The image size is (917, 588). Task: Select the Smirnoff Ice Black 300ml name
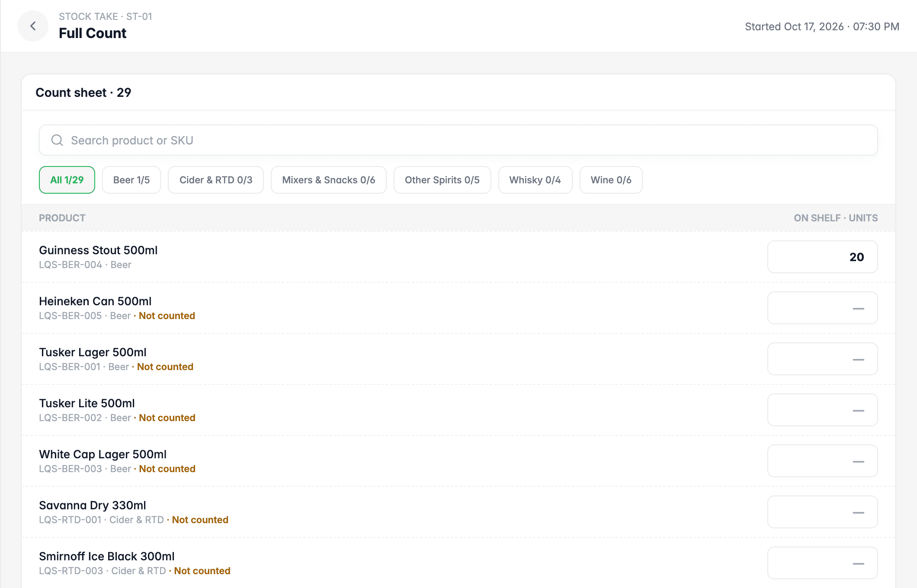(x=107, y=556)
